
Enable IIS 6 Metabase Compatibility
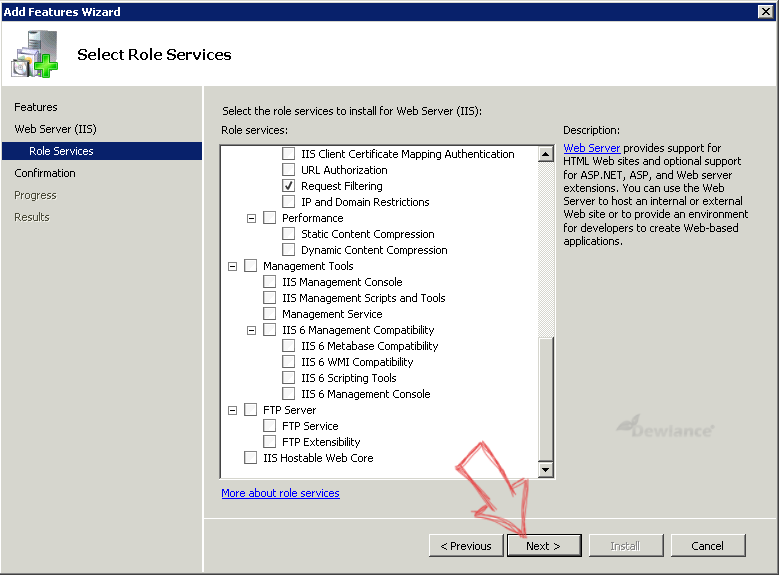click(x=288, y=345)
